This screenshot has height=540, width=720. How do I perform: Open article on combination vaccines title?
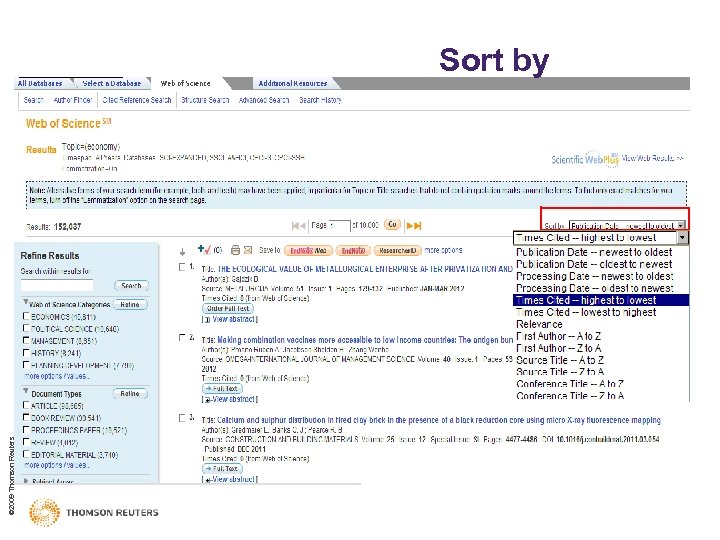pos(365,340)
